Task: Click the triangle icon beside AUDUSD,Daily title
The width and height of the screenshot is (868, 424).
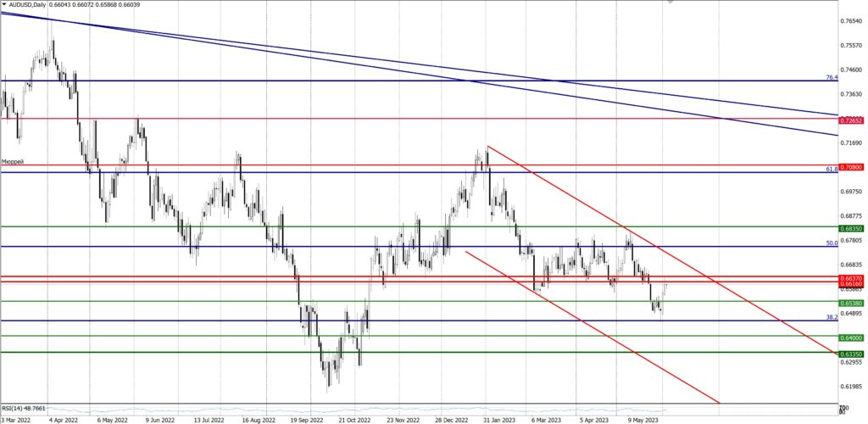Action: click(x=4, y=4)
